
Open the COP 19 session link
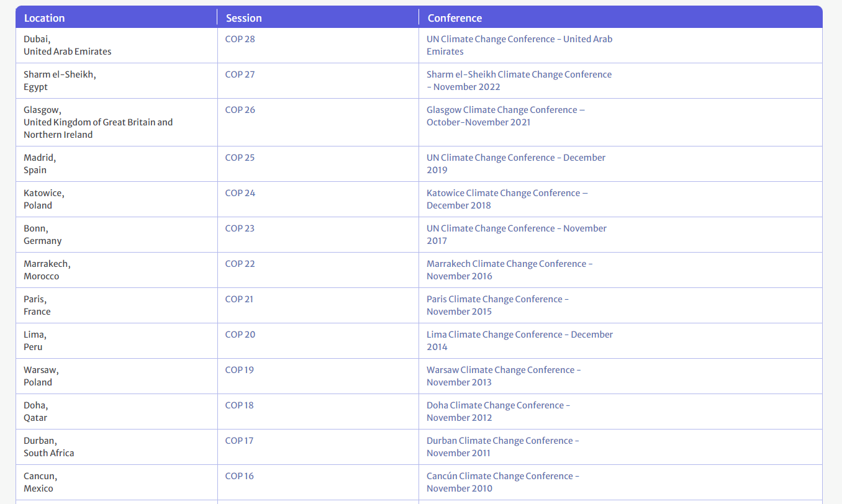(239, 370)
